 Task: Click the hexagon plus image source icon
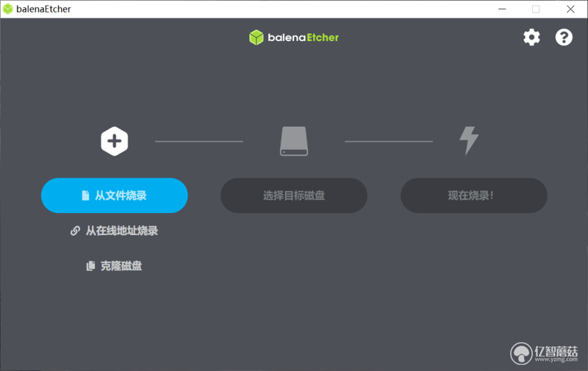click(x=115, y=141)
